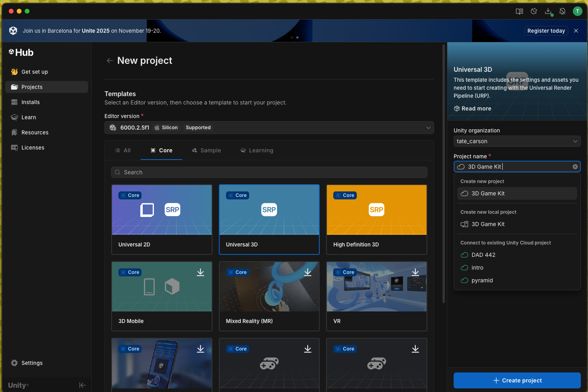This screenshot has width=588, height=392.
Task: Open the notifications bell icon
Action: coord(562,12)
